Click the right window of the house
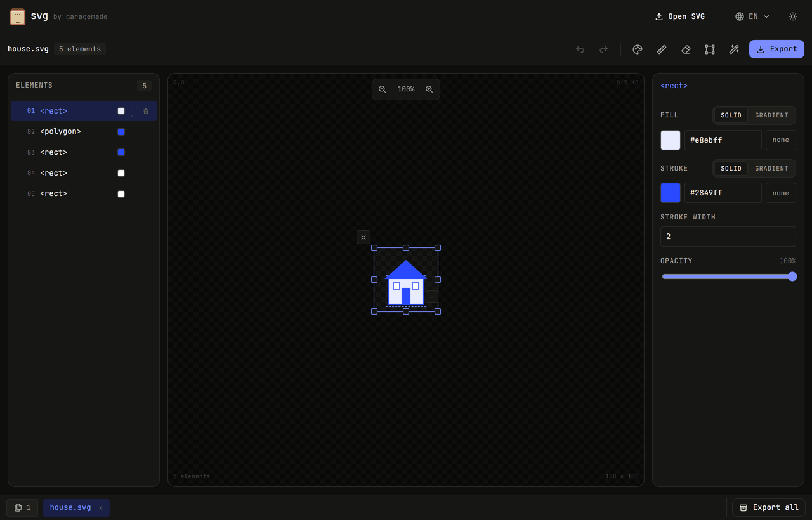 click(416, 286)
